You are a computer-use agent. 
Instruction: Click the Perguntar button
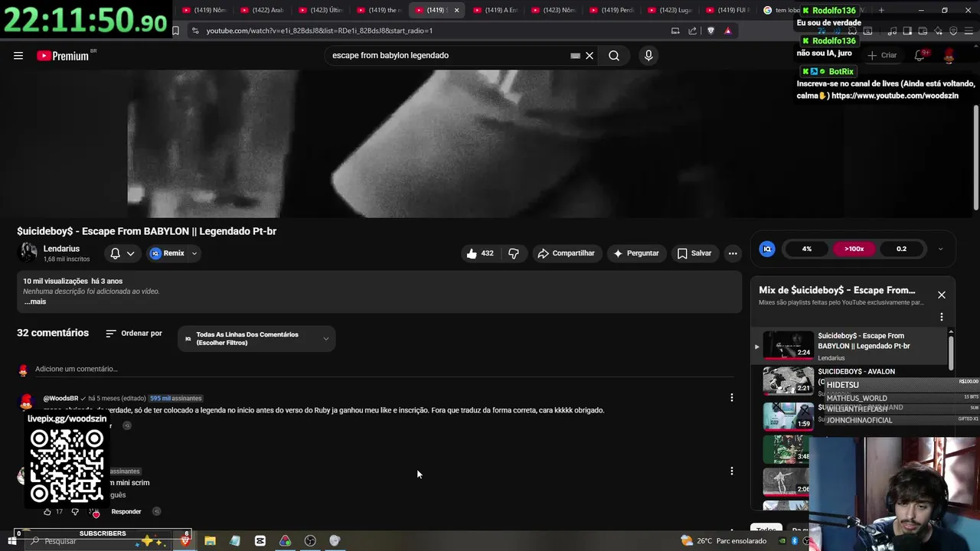pos(636,253)
